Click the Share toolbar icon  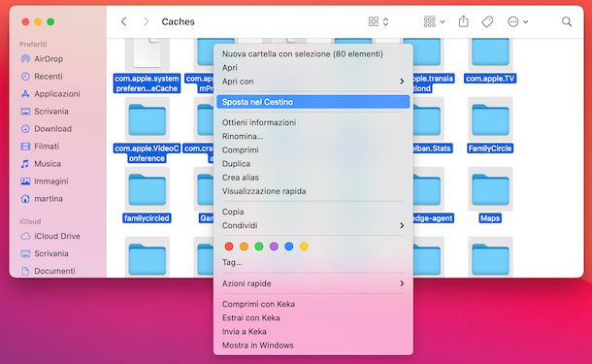(463, 21)
